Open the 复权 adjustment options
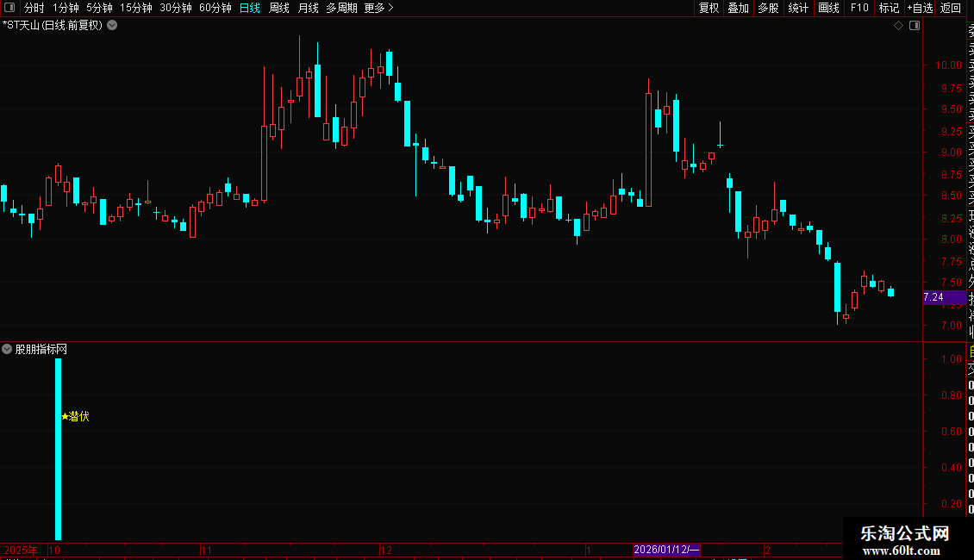The height and width of the screenshot is (560, 974). pyautogui.click(x=709, y=8)
